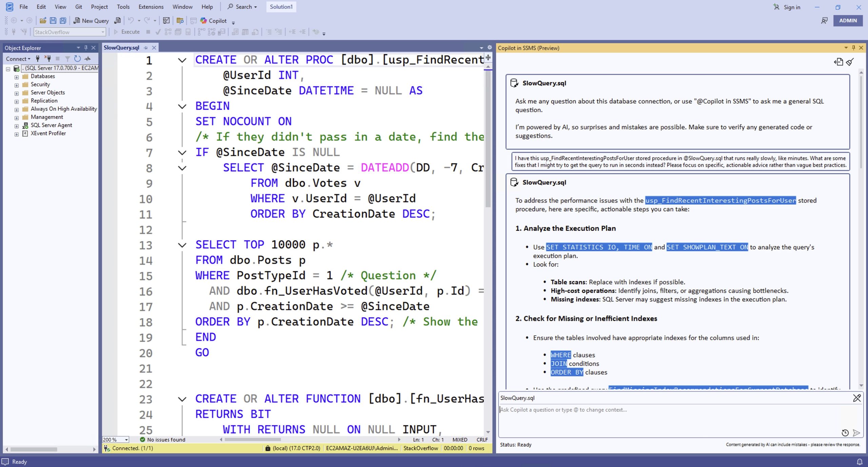868x467 pixels.
Task: Click Results to Grid icon
Action: click(x=245, y=32)
